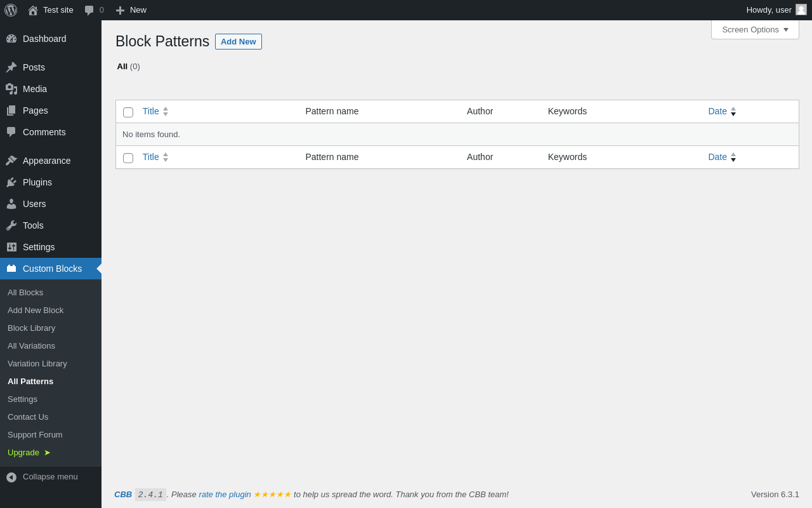Click footer Title sort arrows
Image resolution: width=812 pixels, height=508 pixels.
(x=166, y=157)
